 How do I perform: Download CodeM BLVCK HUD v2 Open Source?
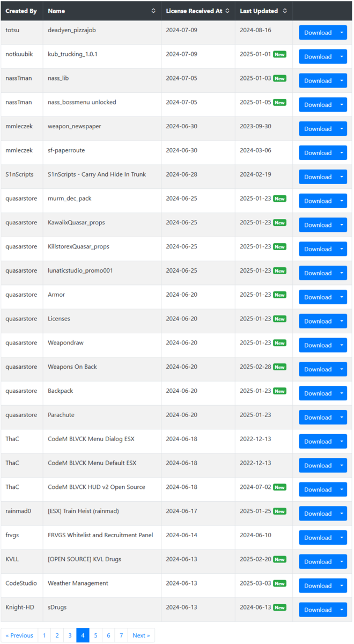(318, 489)
